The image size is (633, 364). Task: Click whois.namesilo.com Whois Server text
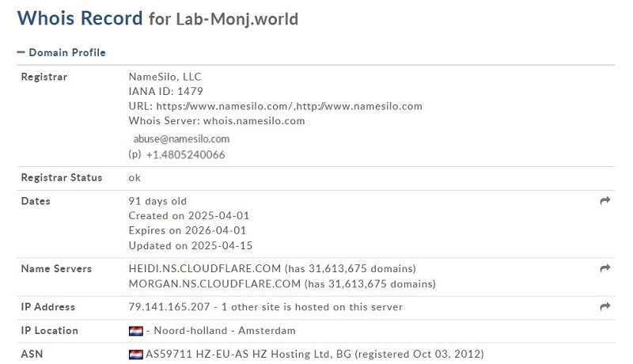(x=254, y=121)
